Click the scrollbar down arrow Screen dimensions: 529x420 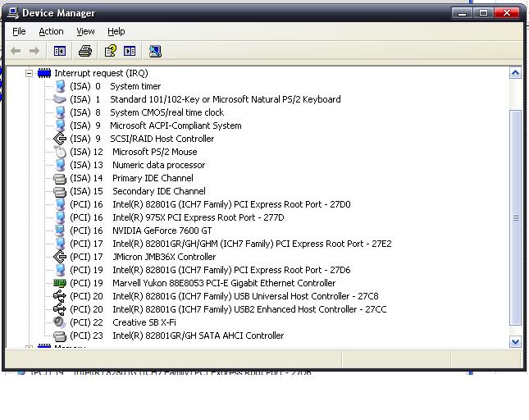tap(516, 342)
